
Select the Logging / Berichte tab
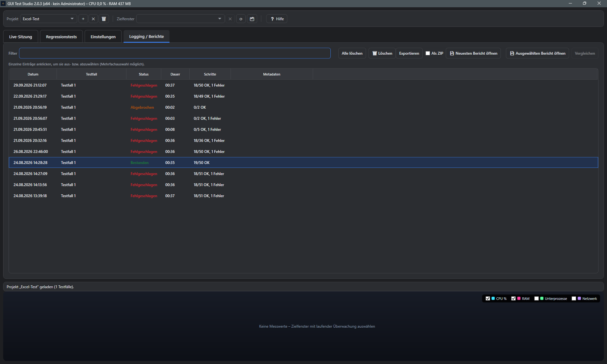point(146,37)
